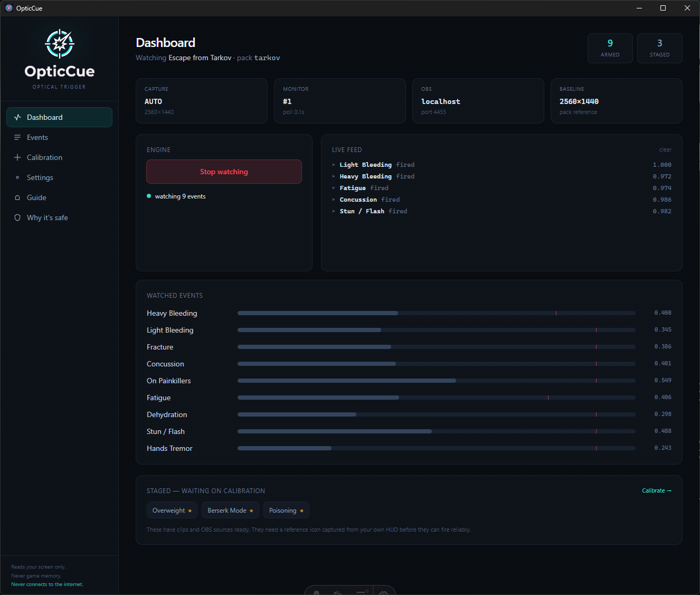Click the 1.000 Light Bleeding feed score
The height and width of the screenshot is (595, 700).
[x=662, y=165]
